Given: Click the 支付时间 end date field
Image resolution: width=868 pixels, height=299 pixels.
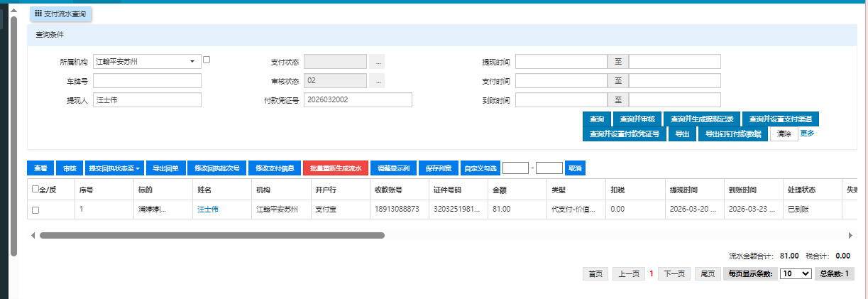Looking at the screenshot, I should tap(674, 81).
